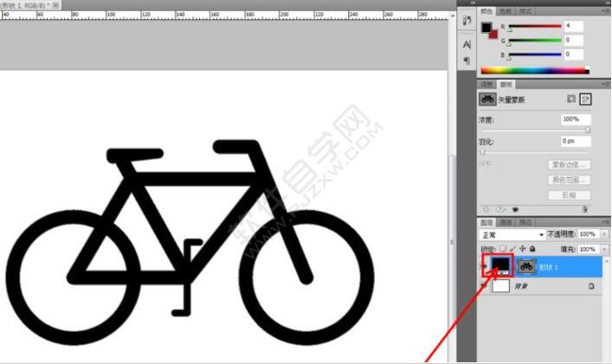Image resolution: width=612 pixels, height=364 pixels.
Task: Click the apply mask icon
Action: [500, 210]
